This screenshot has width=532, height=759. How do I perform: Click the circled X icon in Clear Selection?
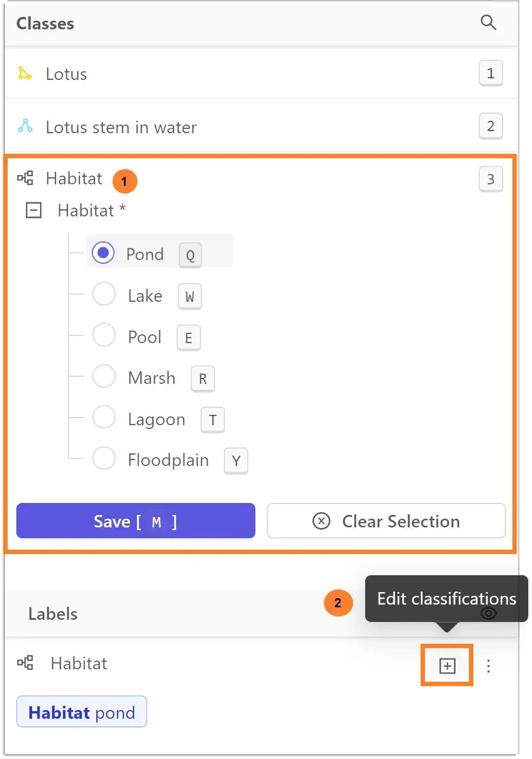[321, 521]
